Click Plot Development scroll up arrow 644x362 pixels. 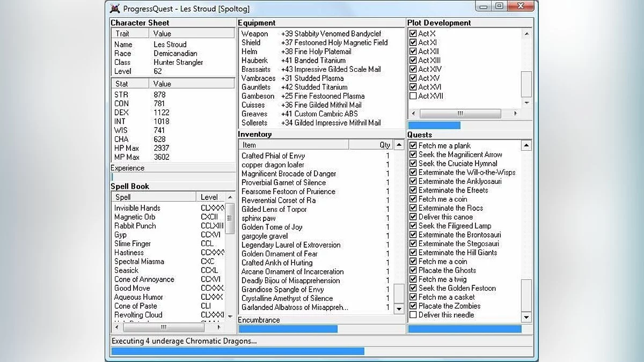pos(526,34)
